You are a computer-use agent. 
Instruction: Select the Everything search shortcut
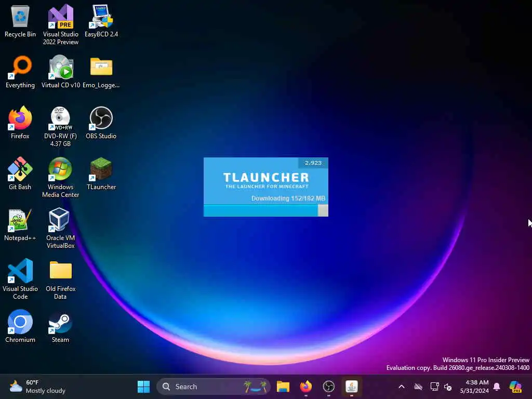click(20, 72)
